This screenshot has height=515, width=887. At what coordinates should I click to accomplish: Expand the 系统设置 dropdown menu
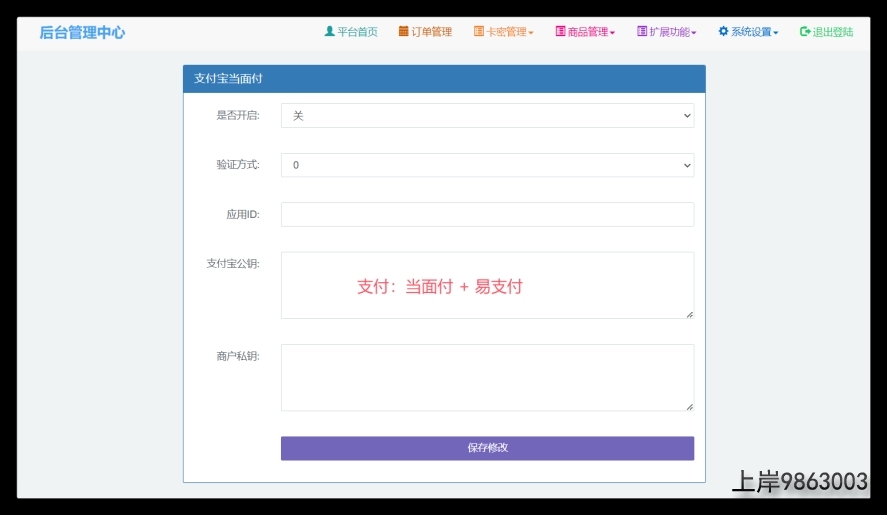pos(748,32)
